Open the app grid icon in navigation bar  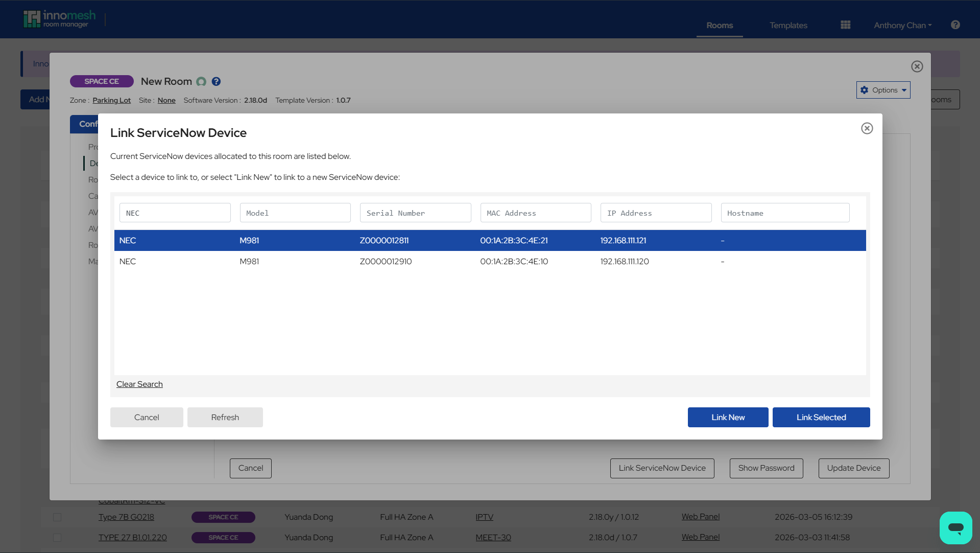click(845, 24)
